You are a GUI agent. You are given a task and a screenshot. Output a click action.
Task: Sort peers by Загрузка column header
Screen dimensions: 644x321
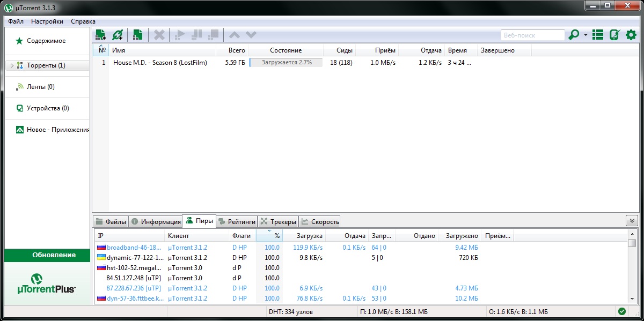(304, 236)
